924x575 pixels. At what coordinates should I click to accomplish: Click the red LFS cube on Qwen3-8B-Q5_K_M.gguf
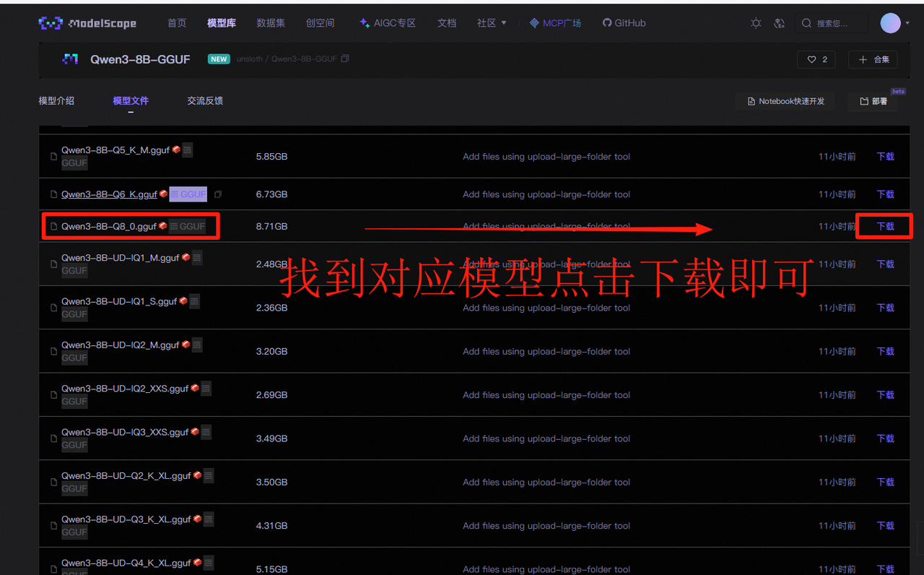point(176,150)
